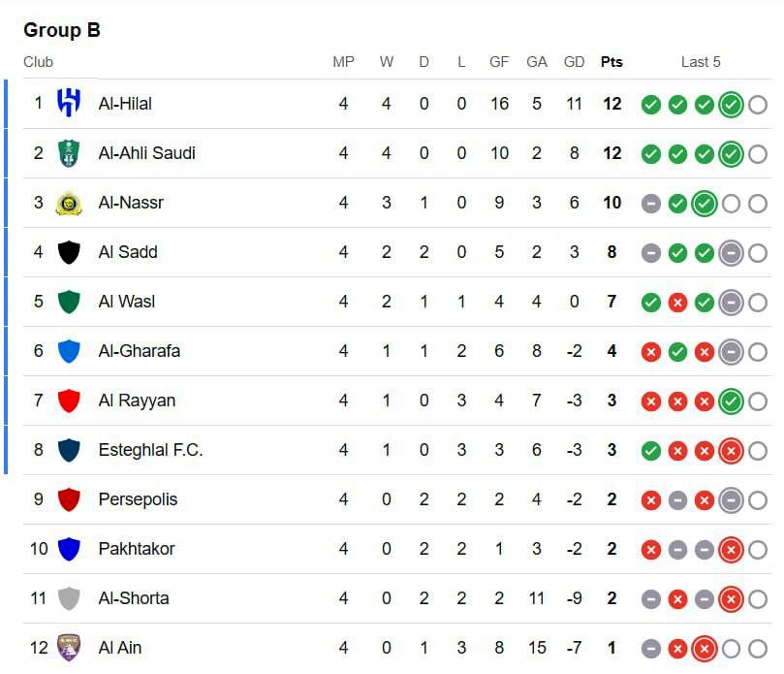
Task: Open the Al-Gharafa team name link
Action: [x=139, y=351]
